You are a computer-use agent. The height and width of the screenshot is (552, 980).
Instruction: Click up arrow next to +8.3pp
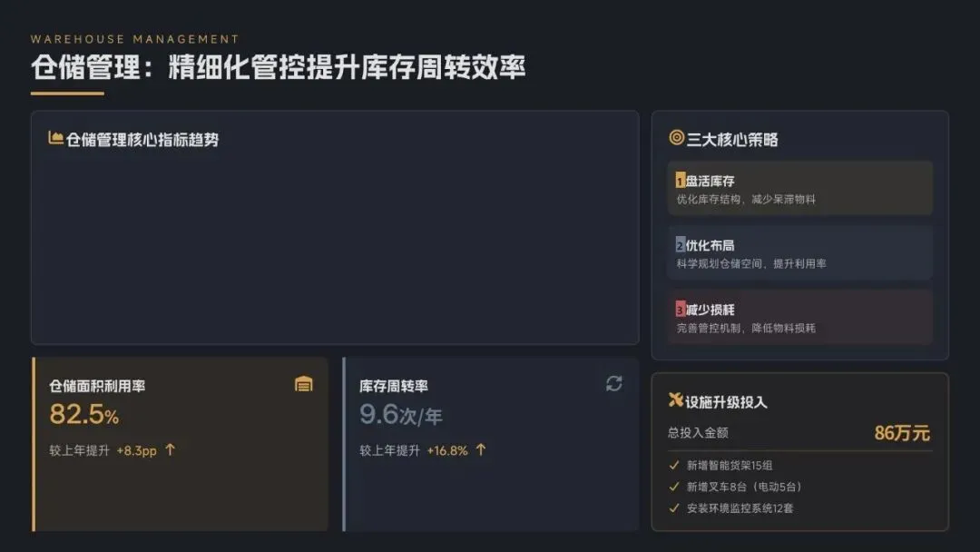click(170, 449)
